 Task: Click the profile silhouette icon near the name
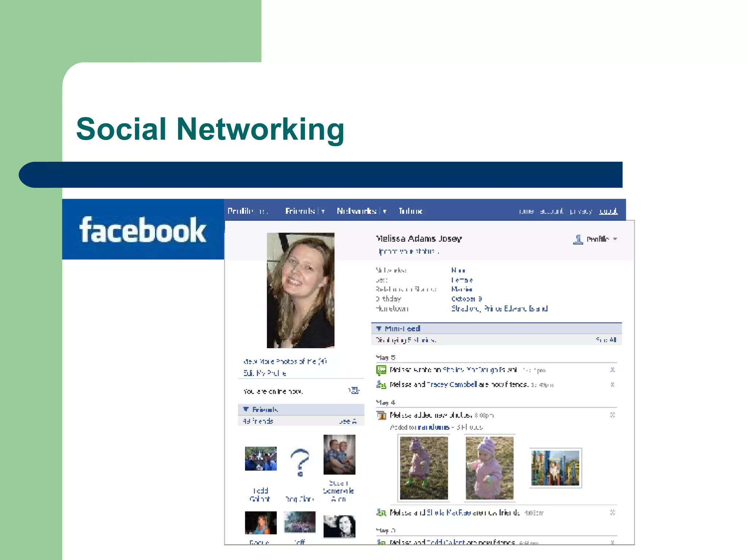click(578, 239)
